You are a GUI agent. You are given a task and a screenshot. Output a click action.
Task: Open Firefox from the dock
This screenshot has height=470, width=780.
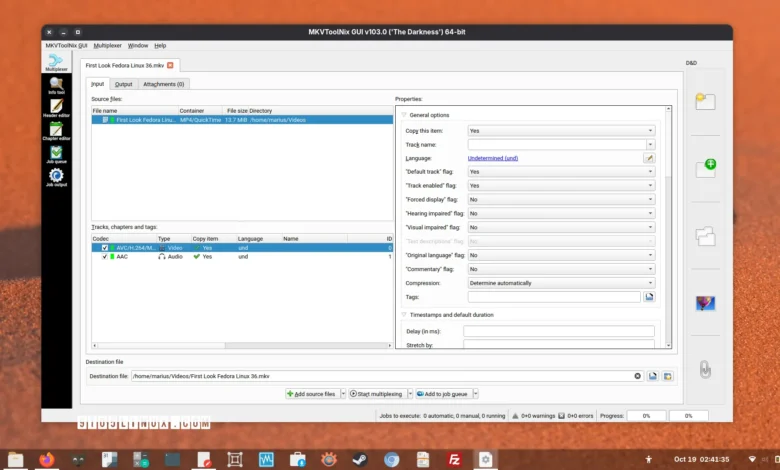[x=47, y=460]
